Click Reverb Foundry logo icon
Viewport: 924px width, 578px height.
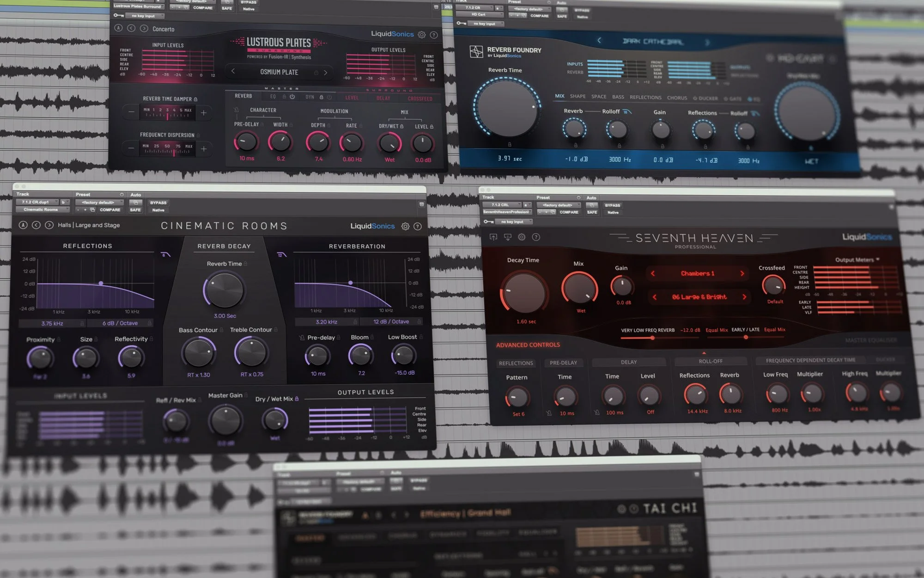point(476,52)
